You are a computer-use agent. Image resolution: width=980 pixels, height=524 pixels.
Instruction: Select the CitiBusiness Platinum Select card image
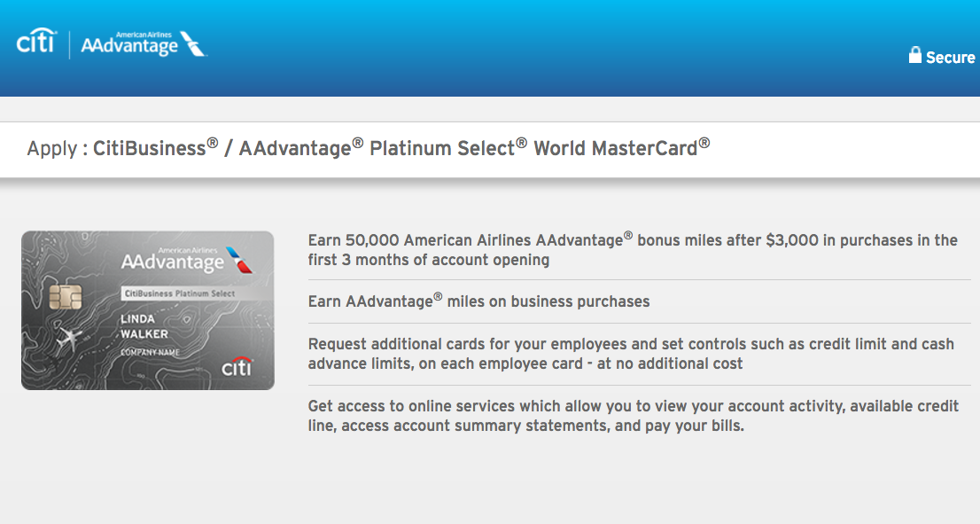coord(147,310)
